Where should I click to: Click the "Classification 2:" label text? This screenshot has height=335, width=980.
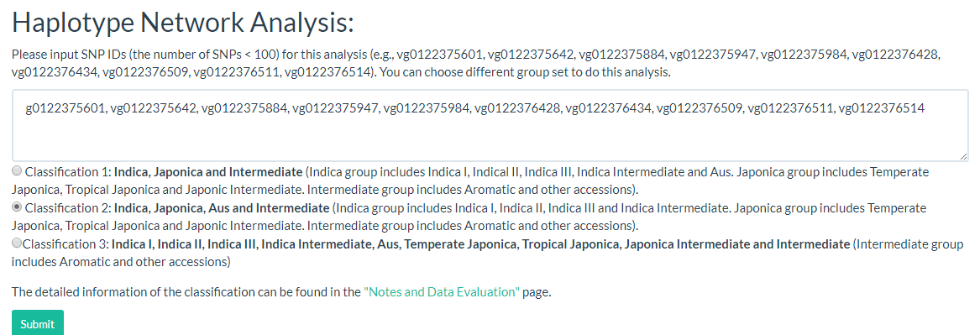68,207
